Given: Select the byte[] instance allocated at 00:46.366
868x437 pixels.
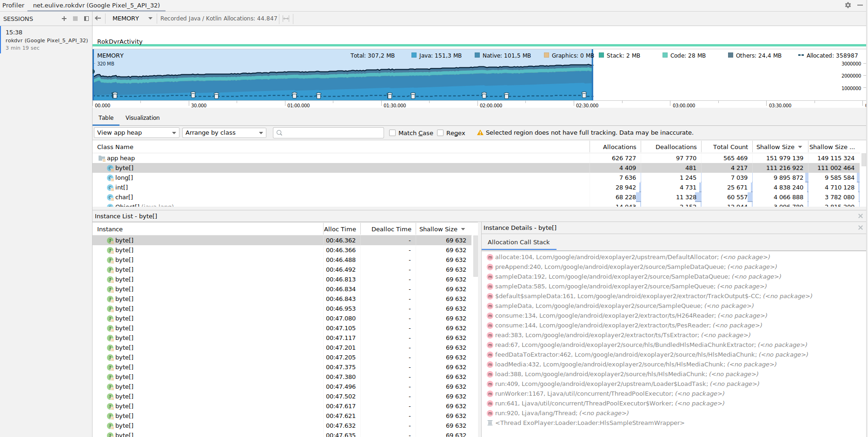Looking at the screenshot, I should (x=282, y=250).
